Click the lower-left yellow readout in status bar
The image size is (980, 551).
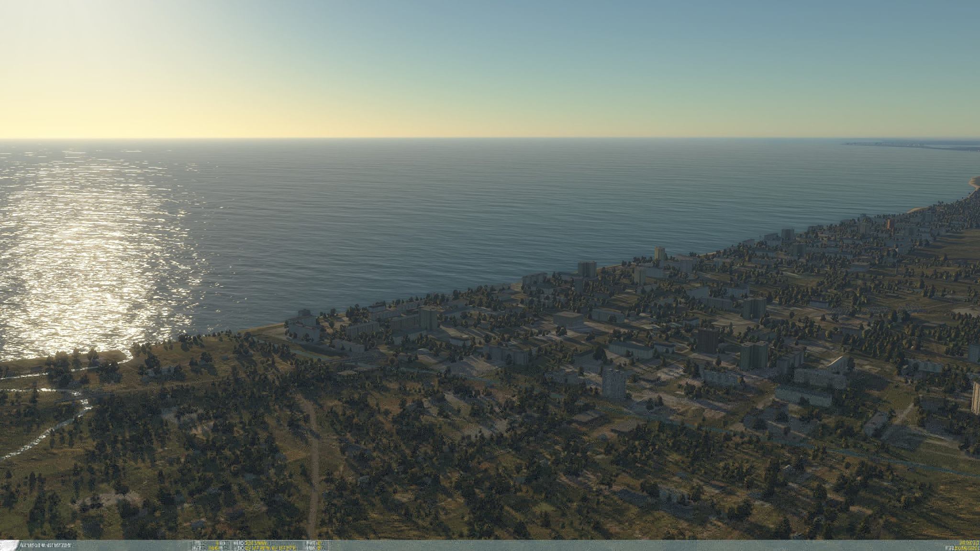click(213, 548)
